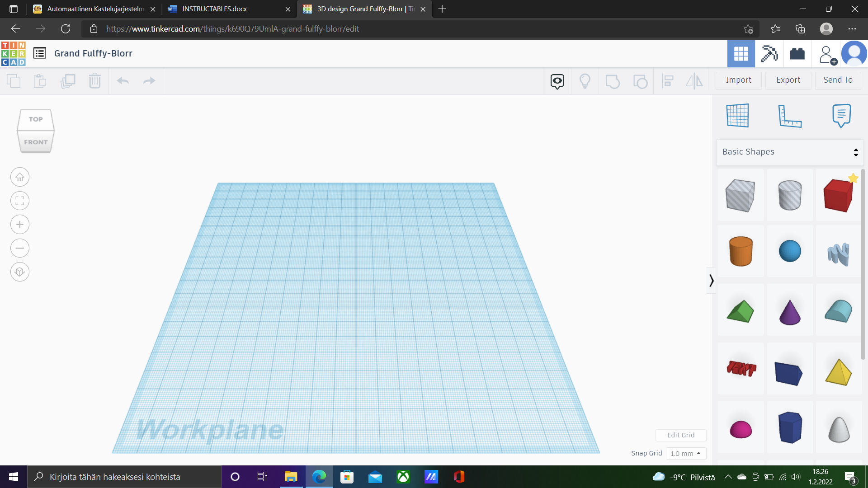Collapse the shapes panel with chevron
The height and width of the screenshot is (488, 868).
point(711,281)
